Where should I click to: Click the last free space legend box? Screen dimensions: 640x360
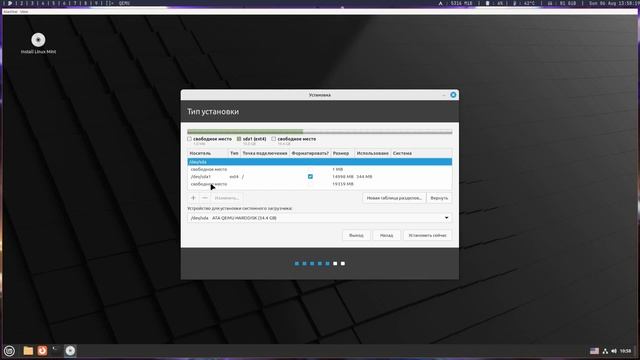[273, 139]
